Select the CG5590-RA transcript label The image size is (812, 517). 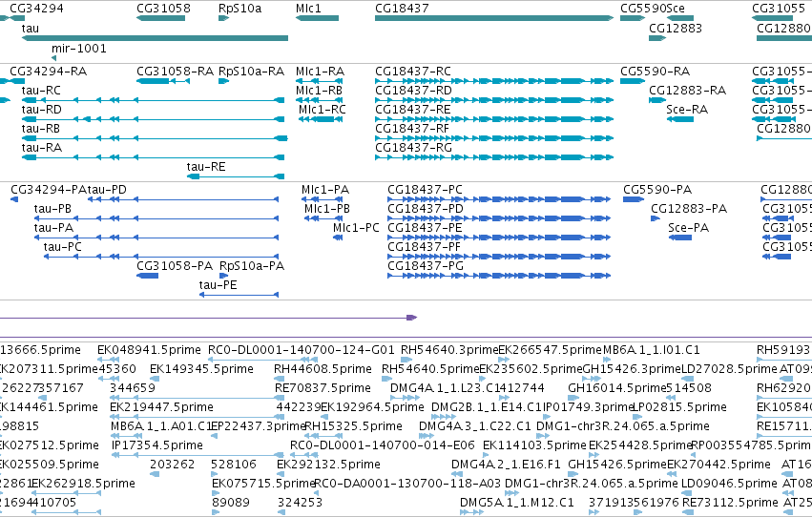click(x=656, y=71)
